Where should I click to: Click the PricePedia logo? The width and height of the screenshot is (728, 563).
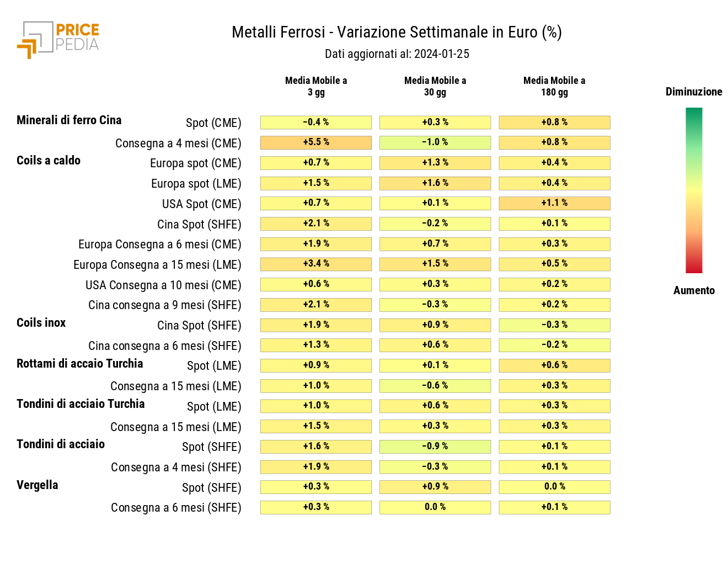coord(58,40)
